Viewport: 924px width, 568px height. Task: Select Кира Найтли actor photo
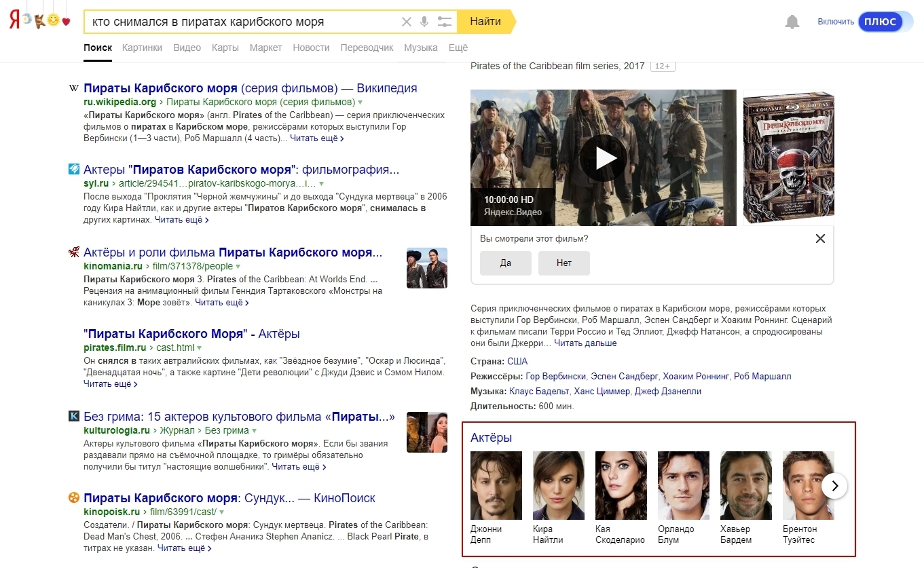[559, 486]
